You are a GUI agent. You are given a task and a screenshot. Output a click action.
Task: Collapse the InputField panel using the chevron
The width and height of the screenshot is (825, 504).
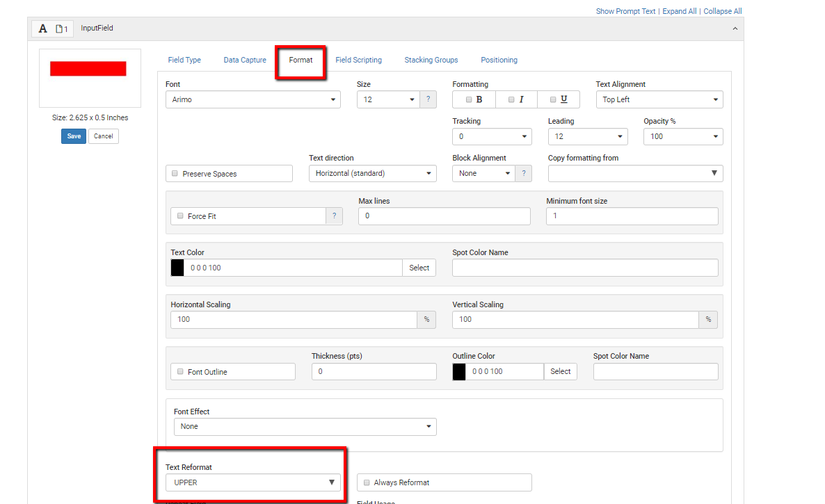[x=735, y=29]
